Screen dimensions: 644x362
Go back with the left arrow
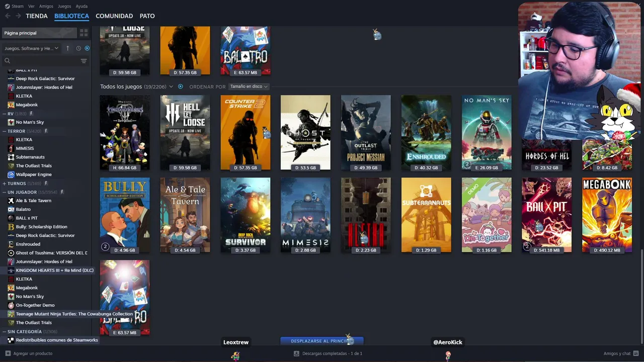(8, 16)
